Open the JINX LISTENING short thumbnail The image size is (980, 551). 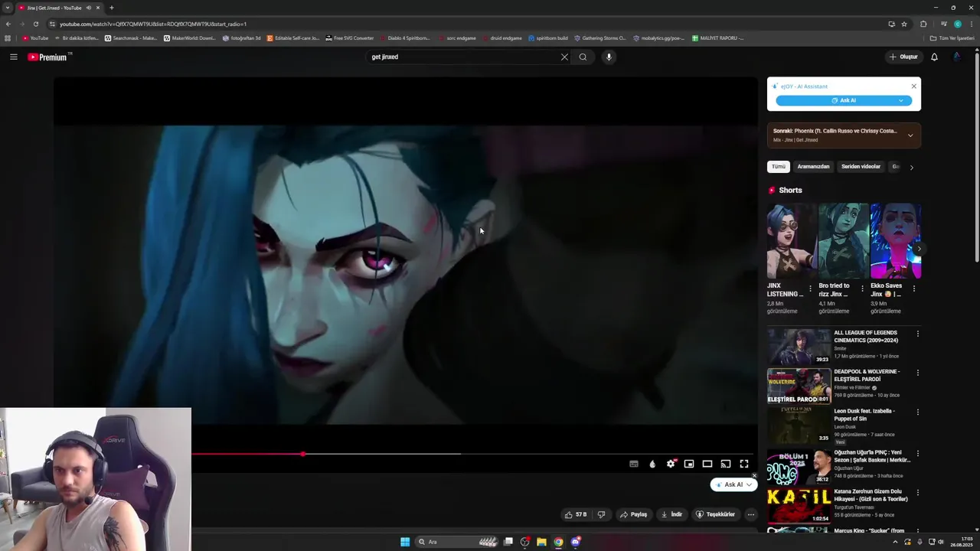click(x=792, y=240)
